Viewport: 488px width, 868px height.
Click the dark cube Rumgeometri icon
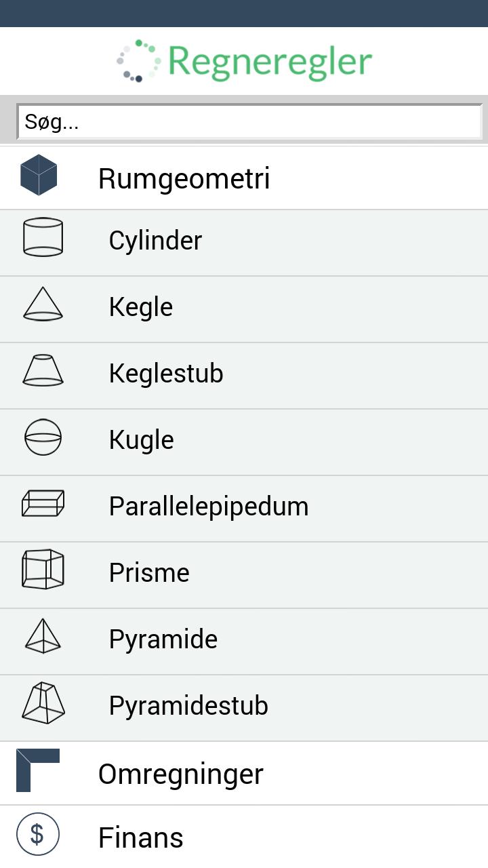pyautogui.click(x=39, y=175)
